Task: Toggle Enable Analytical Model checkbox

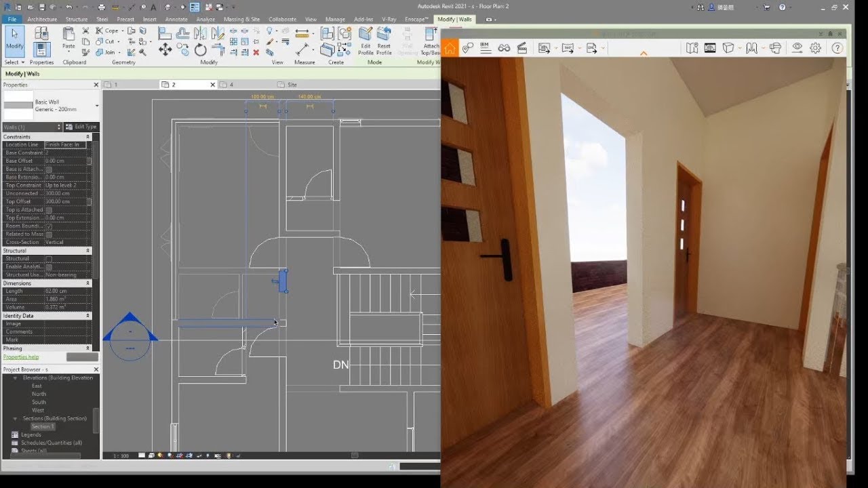Action: 49,267
